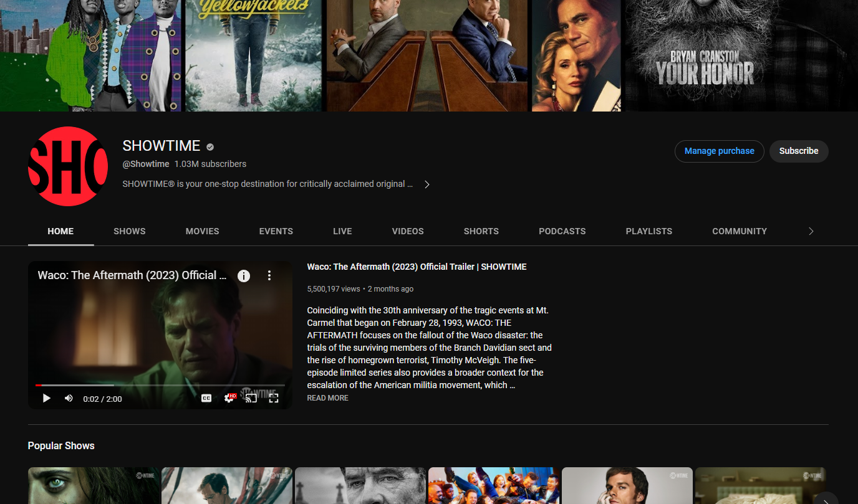This screenshot has height=504, width=858.
Task: Click the Yellowjackets banner artwork
Action: coord(253,55)
